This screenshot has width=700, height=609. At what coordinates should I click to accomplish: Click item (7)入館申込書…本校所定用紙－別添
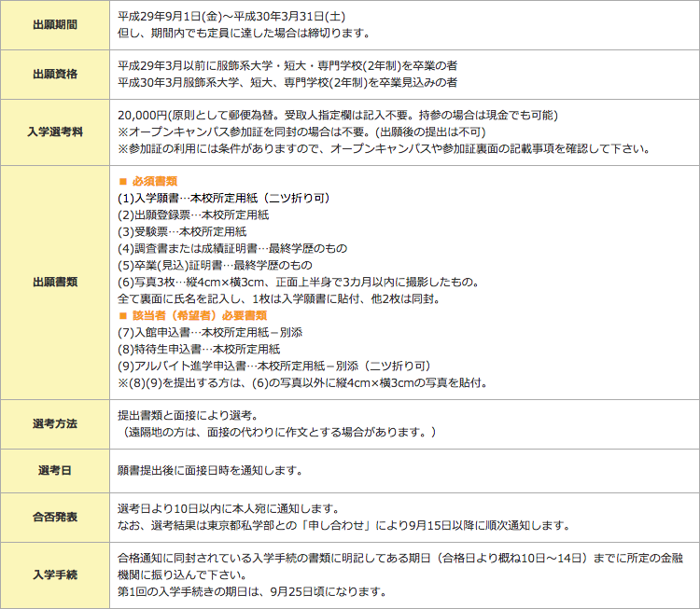210,333
